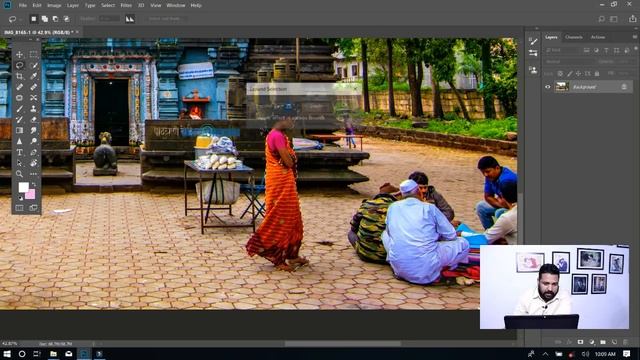
Task: Select the Brush tool in the toolbox
Action: coord(19,109)
